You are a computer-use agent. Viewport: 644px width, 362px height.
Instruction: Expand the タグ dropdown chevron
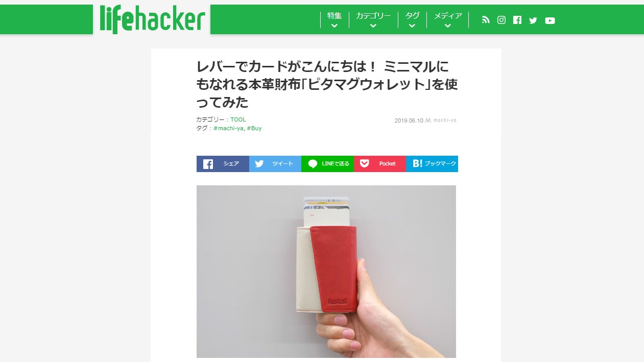[412, 26]
